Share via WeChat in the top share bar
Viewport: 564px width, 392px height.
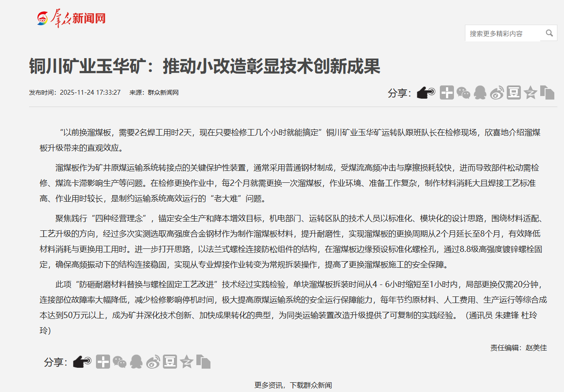463,92
